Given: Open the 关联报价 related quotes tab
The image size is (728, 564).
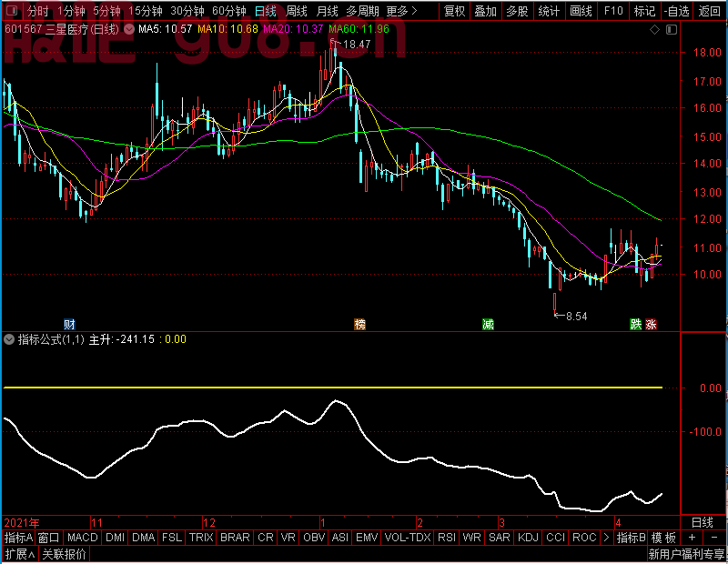Looking at the screenshot, I should pos(64,554).
